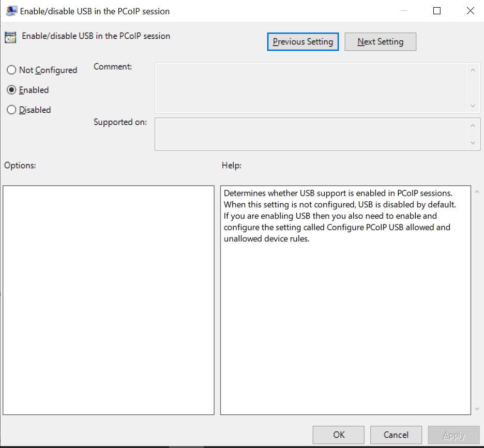
Task: Minimize the dialog window
Action: pyautogui.click(x=404, y=11)
